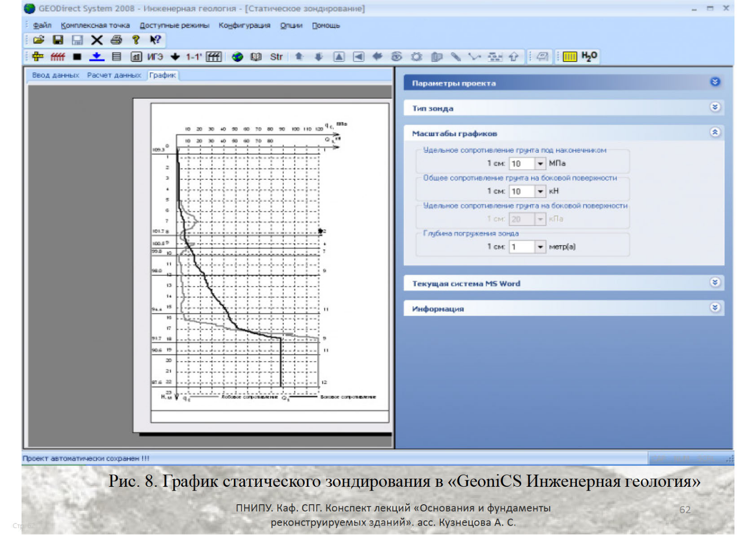Screen dimensions: 756x535
Task: Click the black down arrow toolbar icon
Action: (x=175, y=57)
